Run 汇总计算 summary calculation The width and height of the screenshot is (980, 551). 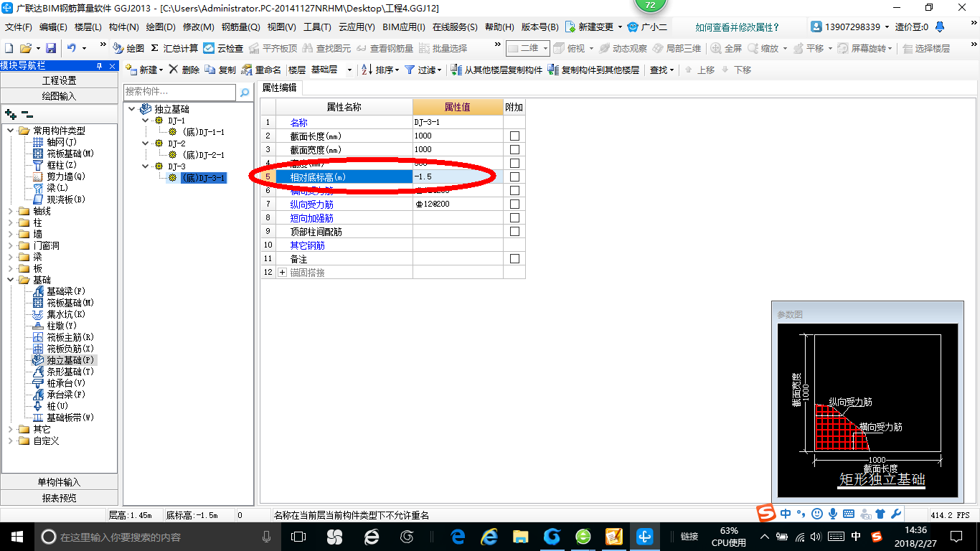(174, 48)
